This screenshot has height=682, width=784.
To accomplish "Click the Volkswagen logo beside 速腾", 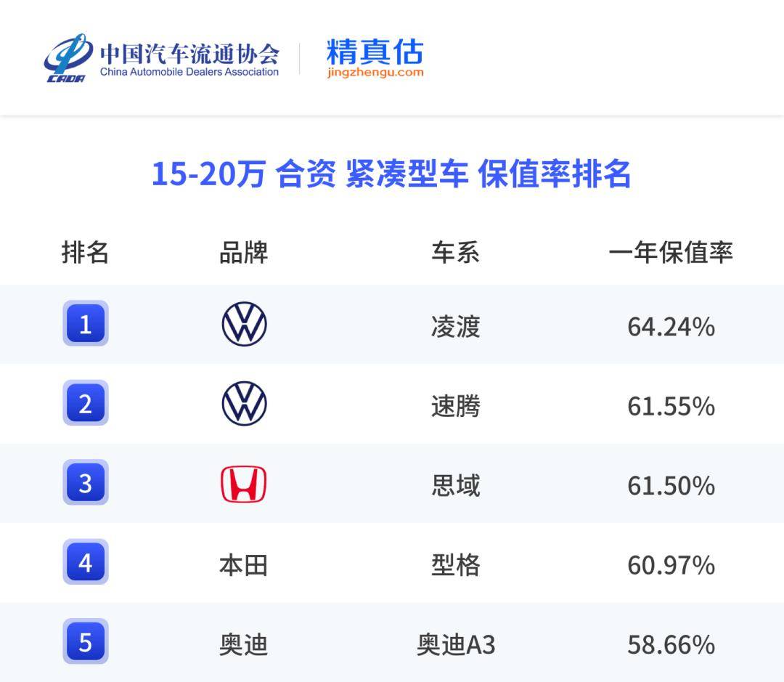I will (244, 404).
